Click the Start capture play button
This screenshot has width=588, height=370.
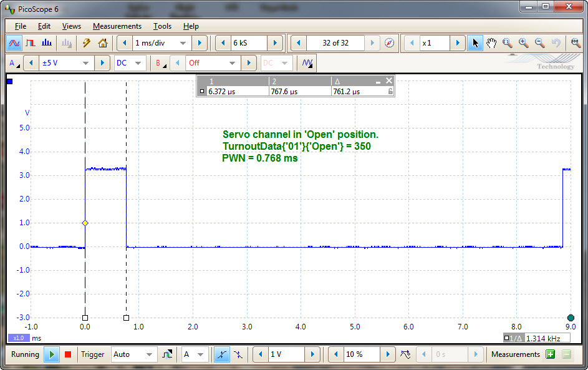(x=52, y=354)
